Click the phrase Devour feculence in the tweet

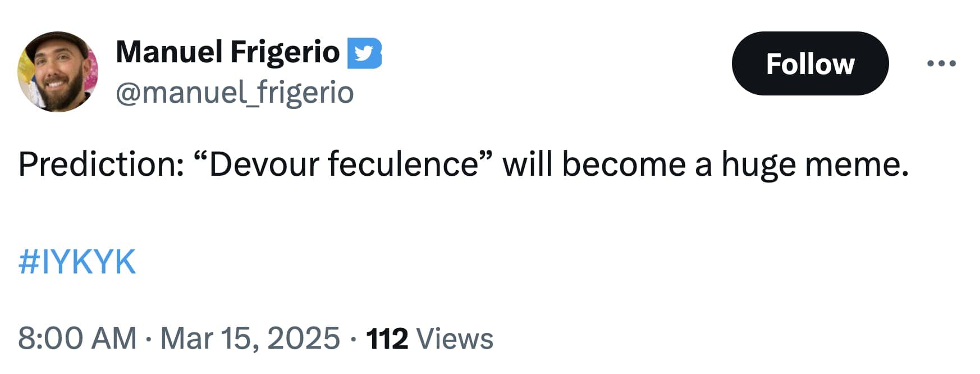pos(345,164)
